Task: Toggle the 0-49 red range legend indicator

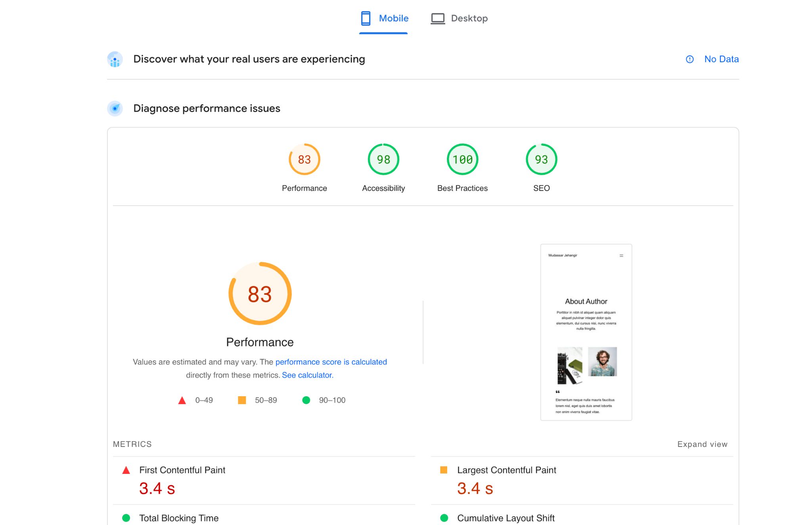Action: (x=180, y=400)
